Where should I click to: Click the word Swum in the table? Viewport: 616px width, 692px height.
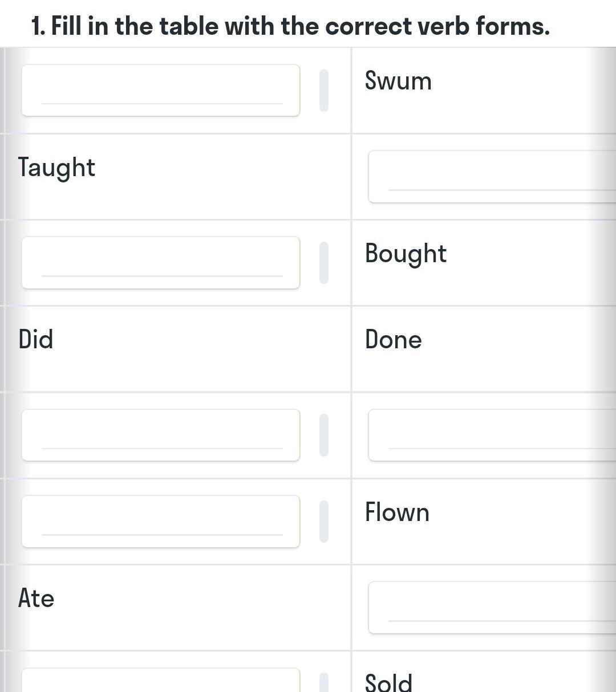point(398,81)
